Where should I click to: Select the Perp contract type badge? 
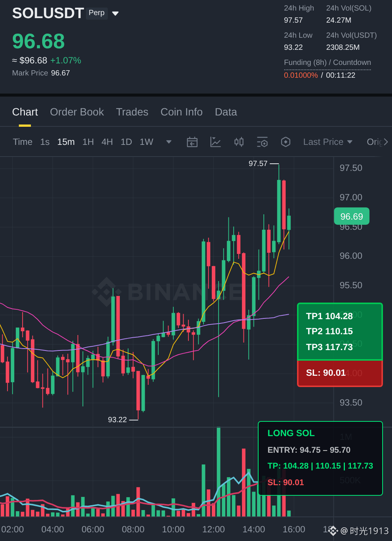point(97,13)
